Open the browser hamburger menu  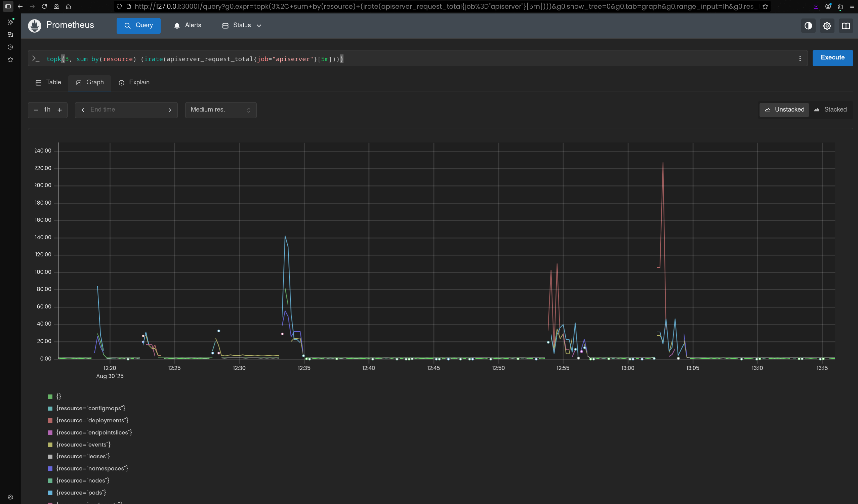pyautogui.click(x=852, y=6)
